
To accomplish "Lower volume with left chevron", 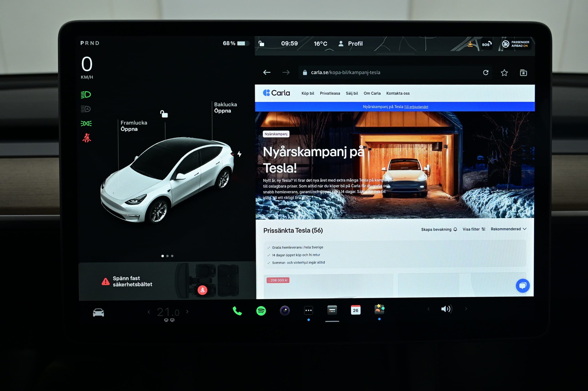I will click(x=428, y=309).
